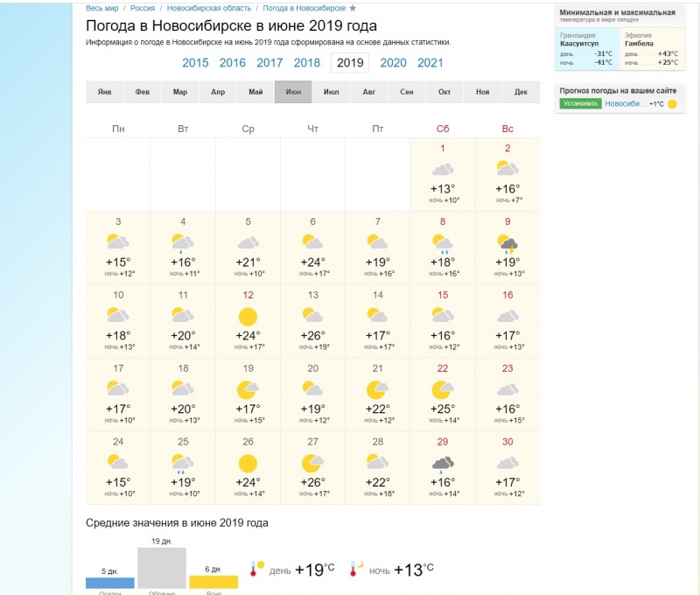Click the rain icon on June 25
Image resolution: width=700 pixels, height=595 pixels.
point(183,463)
